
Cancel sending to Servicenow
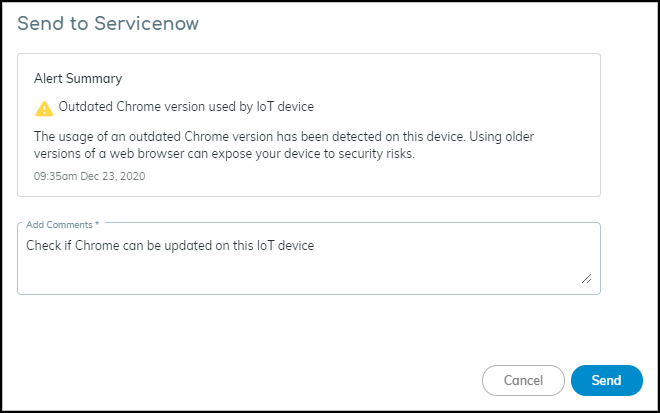tap(523, 381)
